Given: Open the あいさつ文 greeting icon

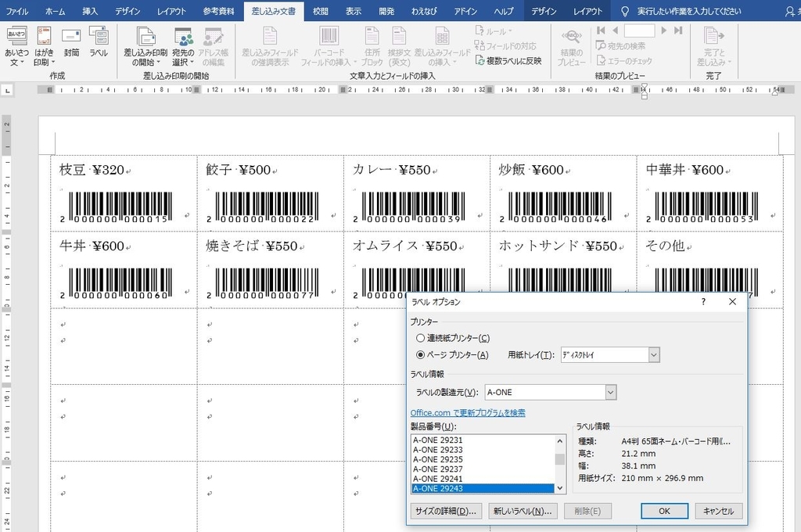Looking at the screenshot, I should click(x=16, y=46).
